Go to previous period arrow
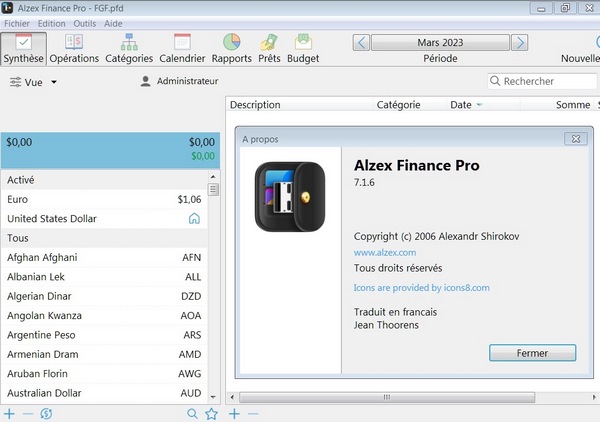Screen dimensions: 600x422 pos(361,42)
